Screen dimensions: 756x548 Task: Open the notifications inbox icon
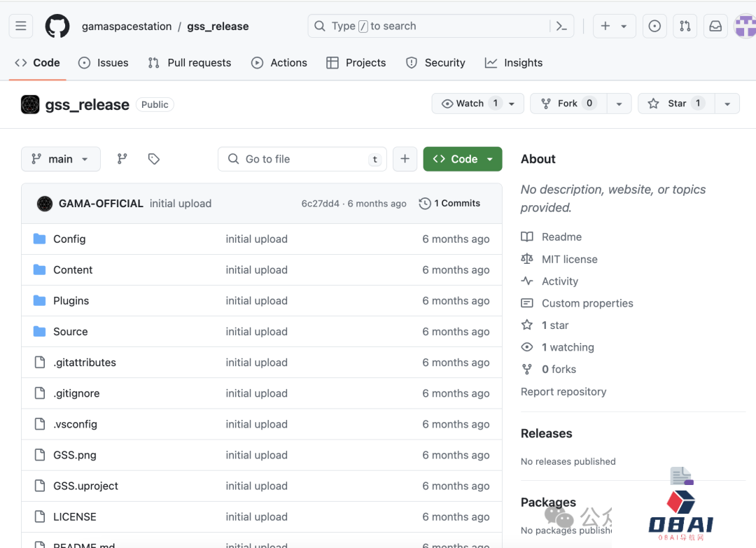click(x=715, y=26)
